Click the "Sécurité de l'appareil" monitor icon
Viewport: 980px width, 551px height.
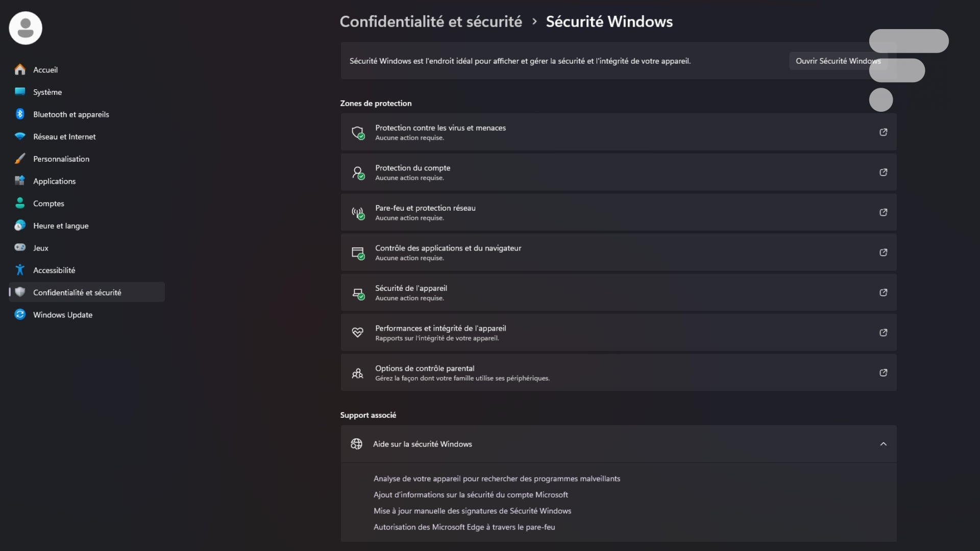(358, 292)
